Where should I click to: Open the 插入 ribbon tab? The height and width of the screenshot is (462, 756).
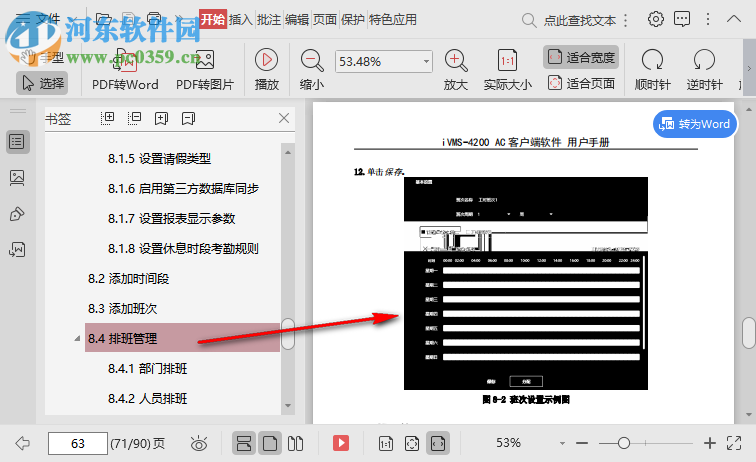pyautogui.click(x=241, y=19)
